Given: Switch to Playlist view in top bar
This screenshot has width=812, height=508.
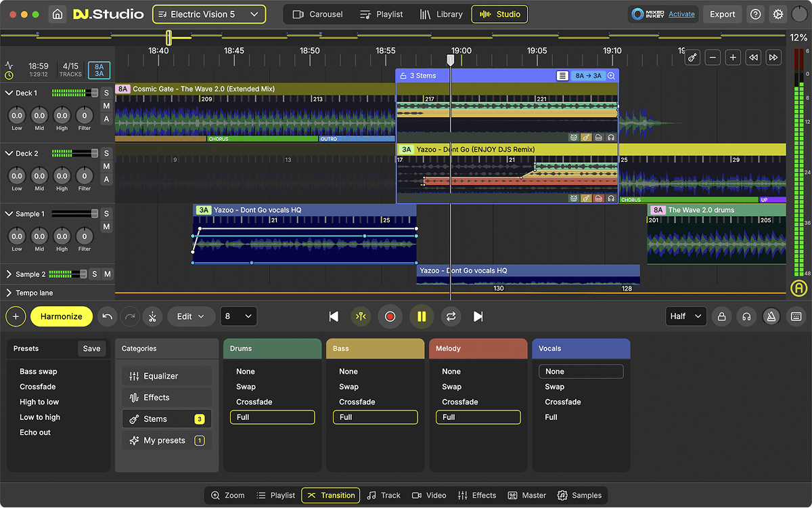Looking at the screenshot, I should pyautogui.click(x=381, y=14).
